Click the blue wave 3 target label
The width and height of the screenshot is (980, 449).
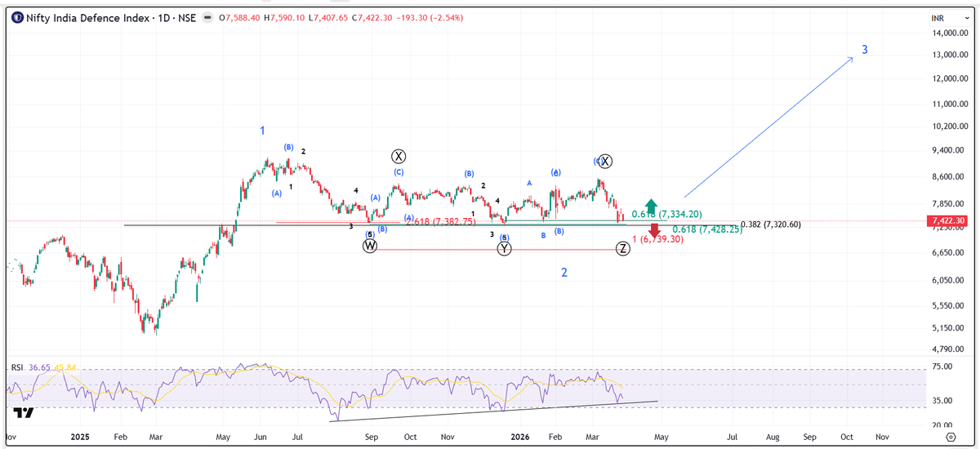click(865, 50)
